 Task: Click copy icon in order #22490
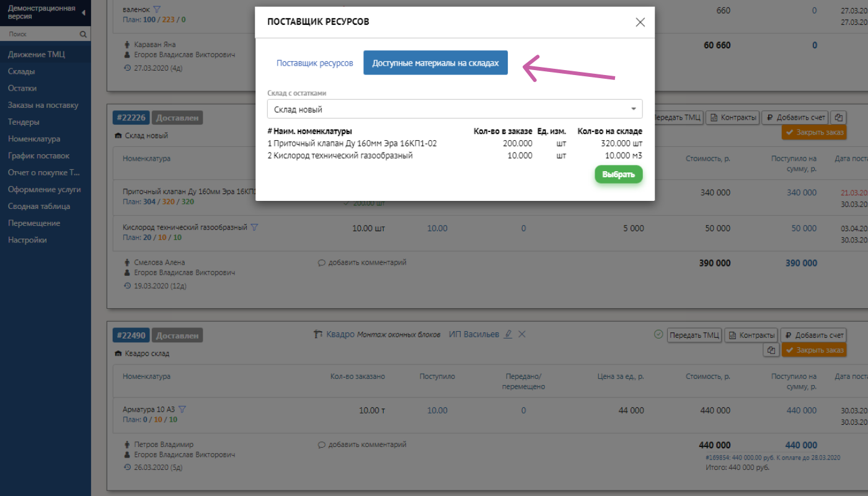point(771,350)
